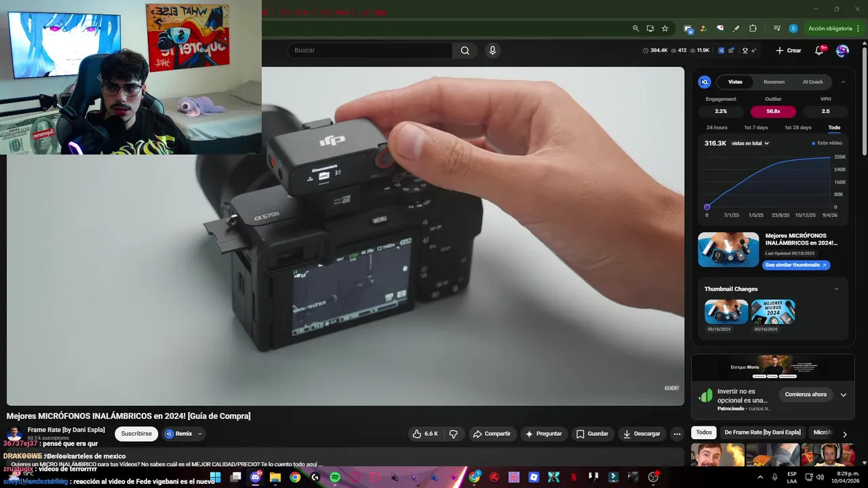Open Chrome extensions puzzle icon
This screenshot has height=488, width=868.
point(753,28)
